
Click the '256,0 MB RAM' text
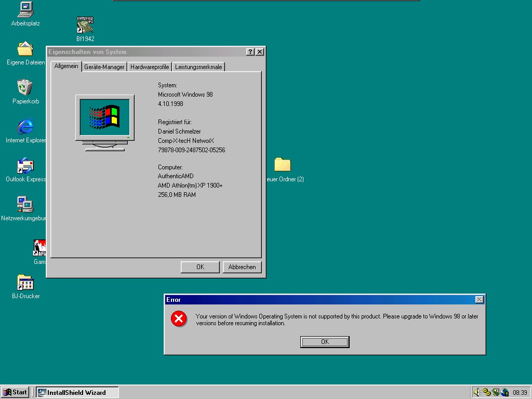(x=177, y=195)
